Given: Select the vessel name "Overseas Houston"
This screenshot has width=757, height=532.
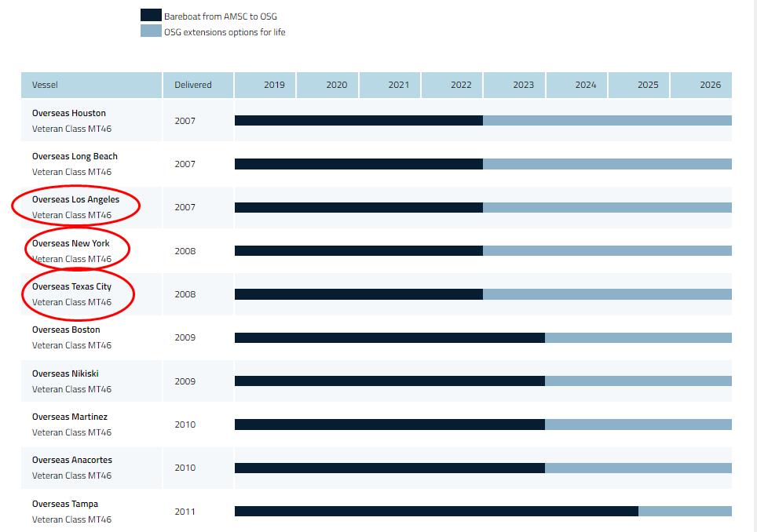Looking at the screenshot, I should 69,113.
